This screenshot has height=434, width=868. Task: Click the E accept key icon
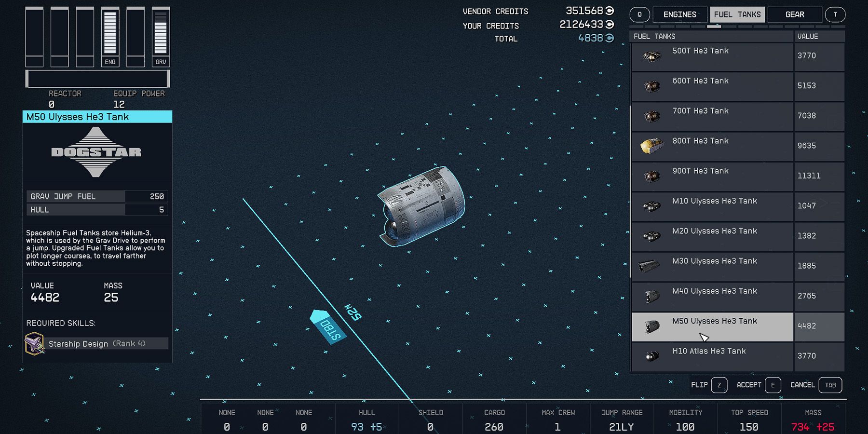773,385
